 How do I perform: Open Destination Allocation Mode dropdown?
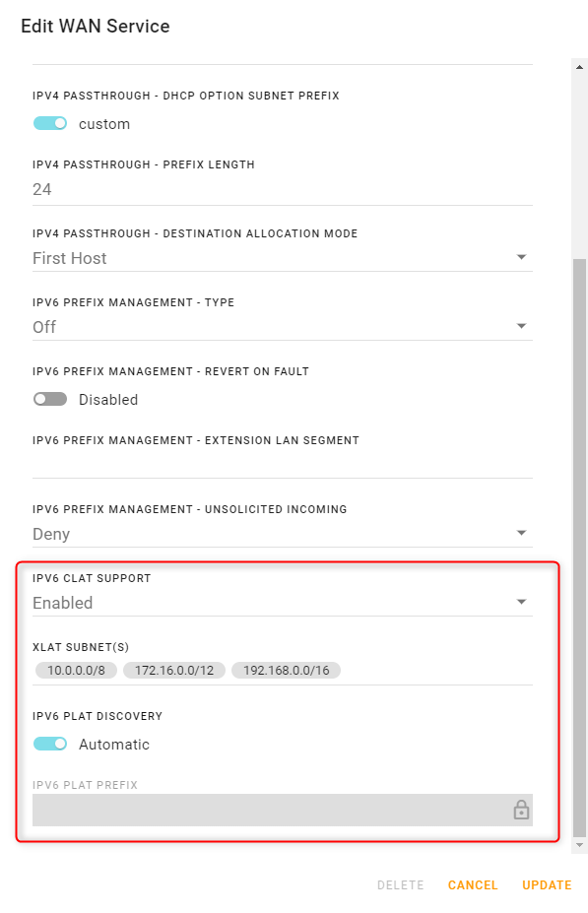283,258
